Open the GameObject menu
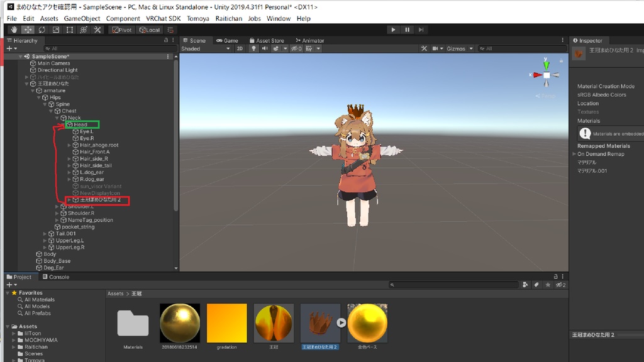Image resolution: width=644 pixels, height=362 pixels. tap(82, 18)
